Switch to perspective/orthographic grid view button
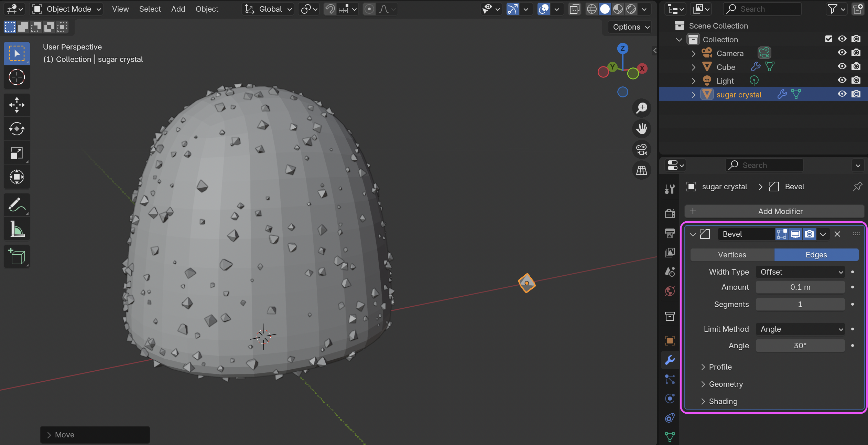The height and width of the screenshot is (445, 868). click(641, 170)
